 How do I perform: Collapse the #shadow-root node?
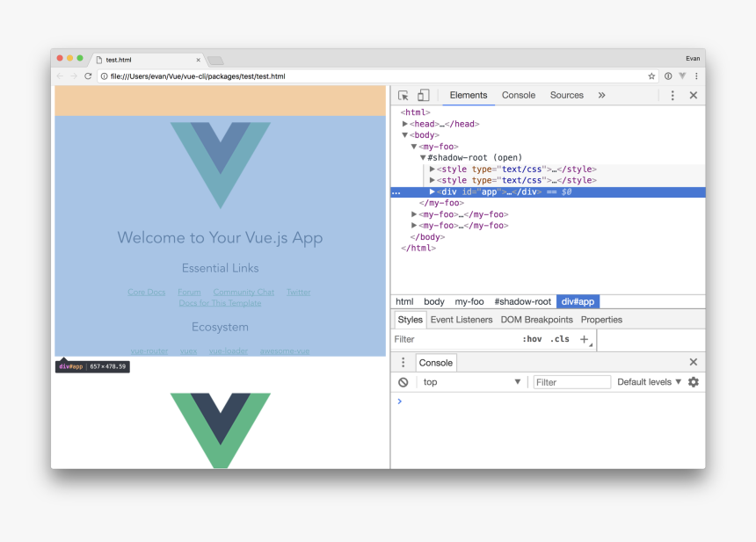pos(423,157)
